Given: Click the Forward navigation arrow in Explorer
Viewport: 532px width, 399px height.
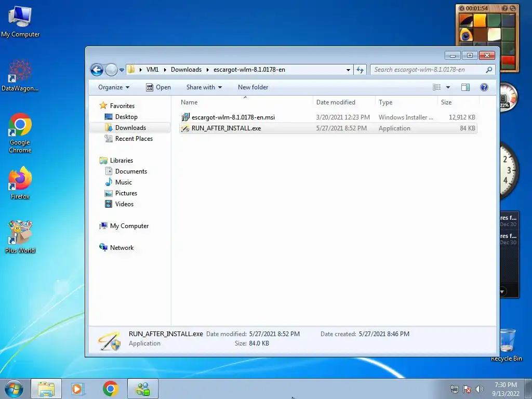Looking at the screenshot, I should pos(111,70).
